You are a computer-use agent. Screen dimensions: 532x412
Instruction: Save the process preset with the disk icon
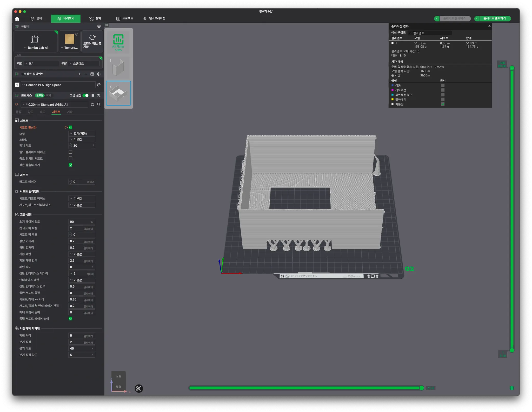click(92, 104)
